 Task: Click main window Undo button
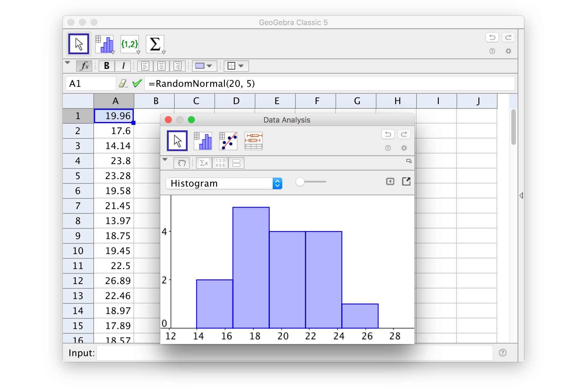point(492,37)
